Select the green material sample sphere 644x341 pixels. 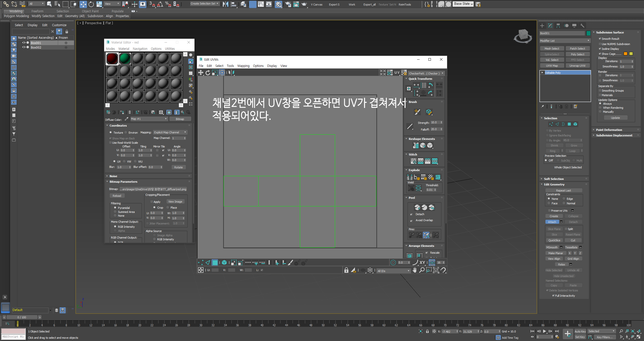[125, 59]
